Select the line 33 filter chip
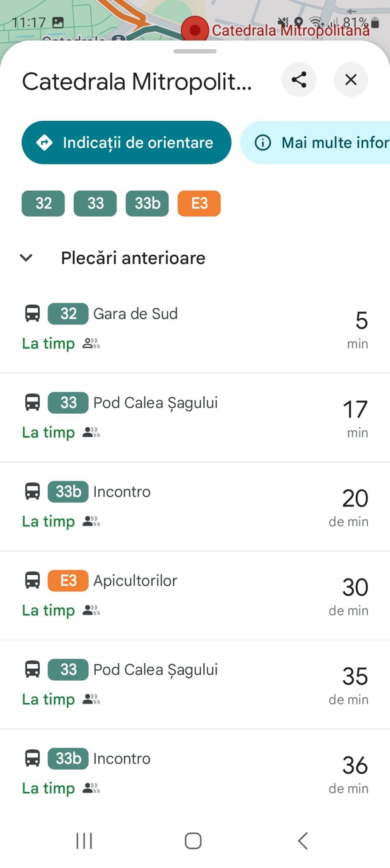390x868 pixels. coord(95,203)
